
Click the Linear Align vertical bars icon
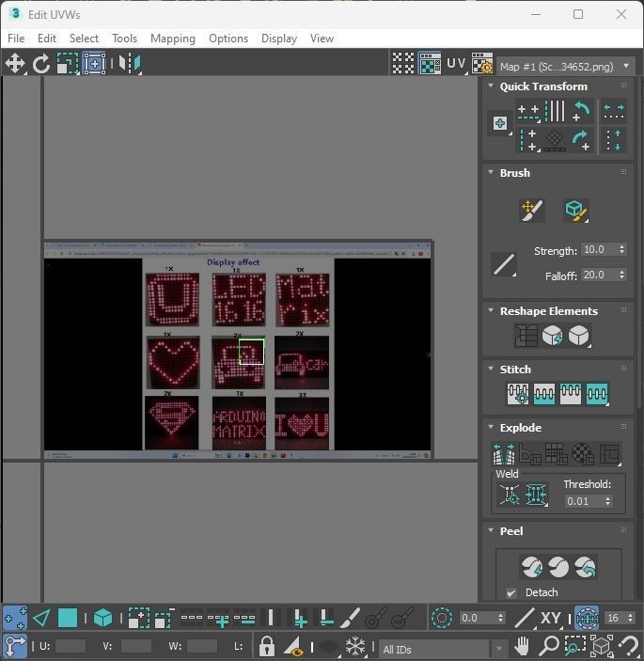coord(555,112)
